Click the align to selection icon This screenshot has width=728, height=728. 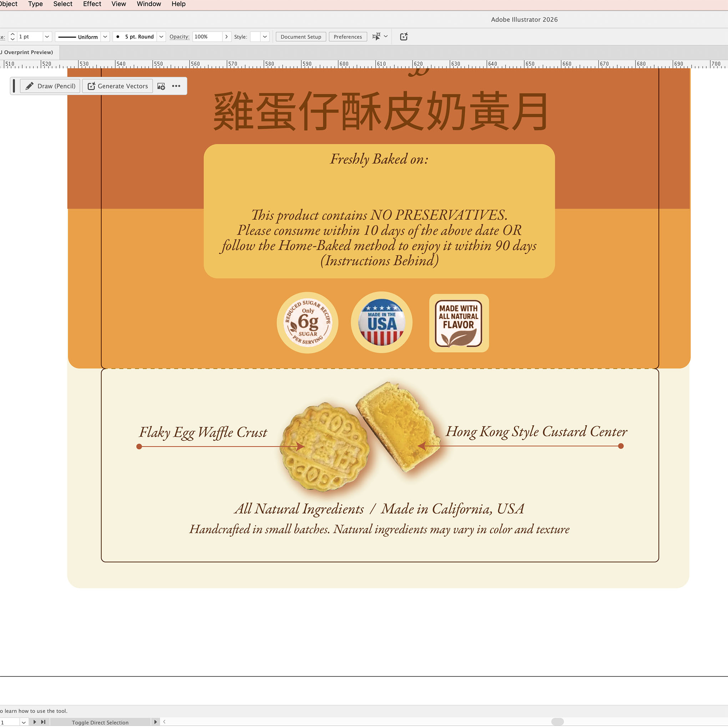point(376,36)
